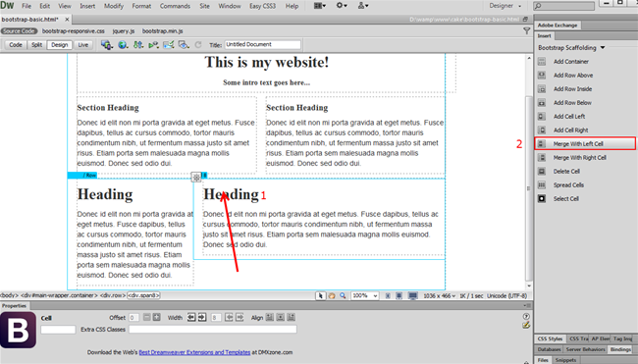
Task: Click the Preview in Browser globe icon
Action: (123, 45)
